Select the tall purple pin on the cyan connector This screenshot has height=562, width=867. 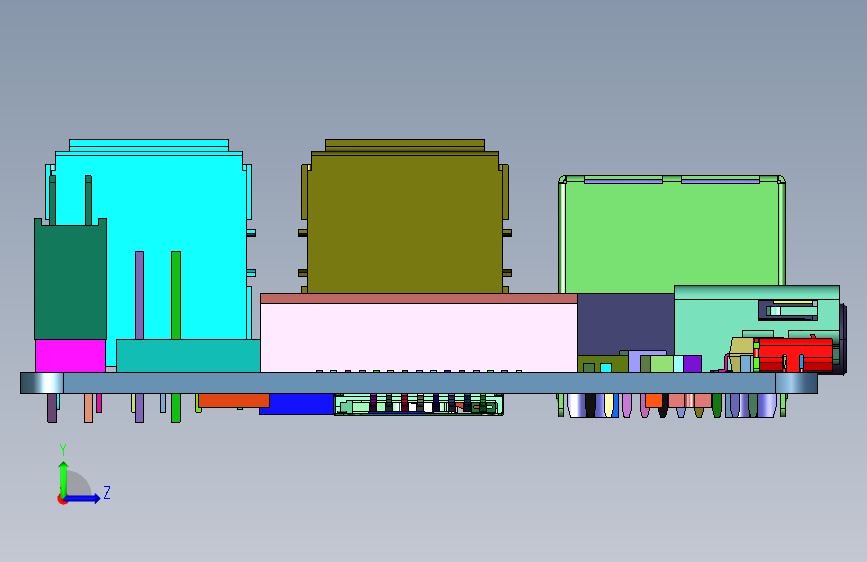coord(139,295)
